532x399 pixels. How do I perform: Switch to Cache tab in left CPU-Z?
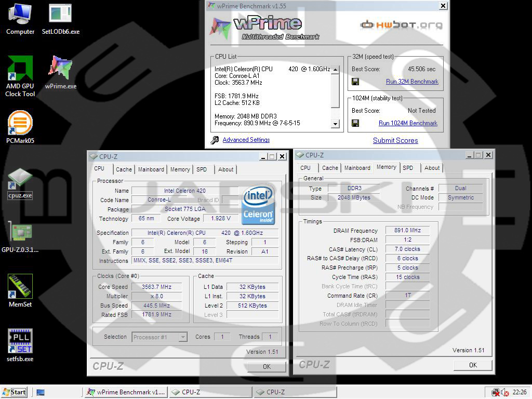coord(124,169)
